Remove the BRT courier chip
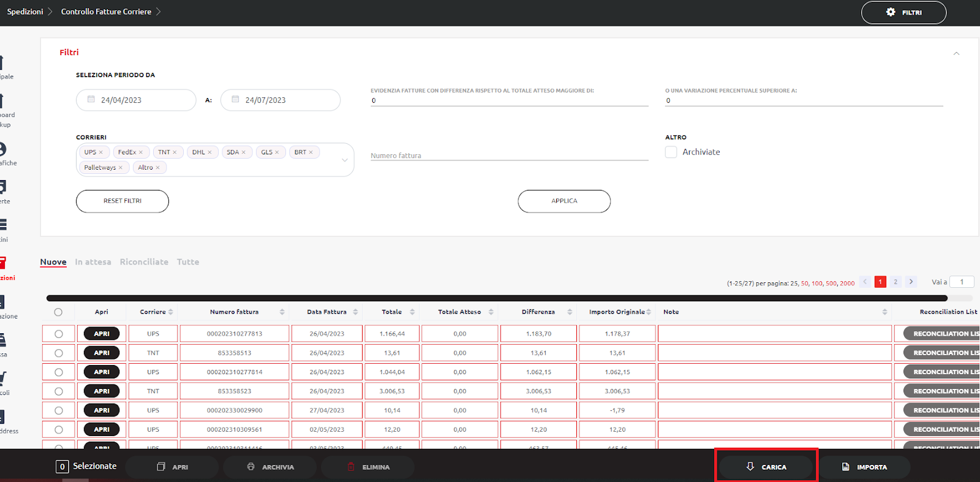The width and height of the screenshot is (980, 482). click(x=311, y=153)
